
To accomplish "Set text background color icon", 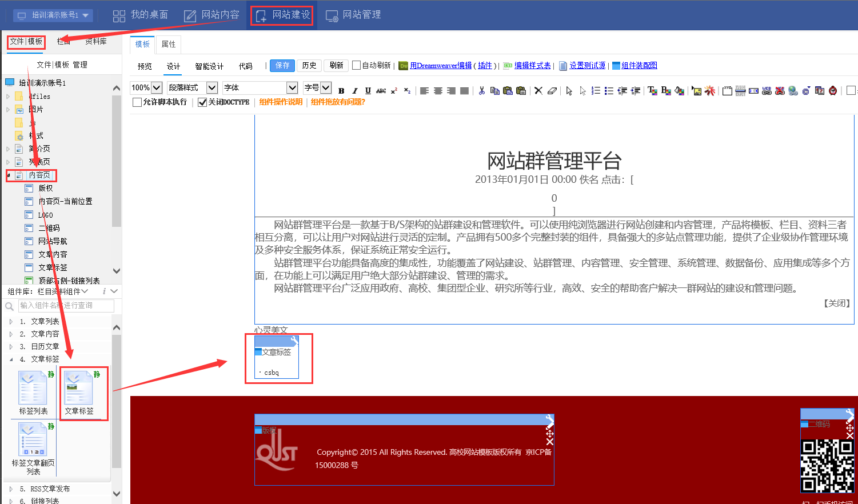I will pyautogui.click(x=666, y=90).
